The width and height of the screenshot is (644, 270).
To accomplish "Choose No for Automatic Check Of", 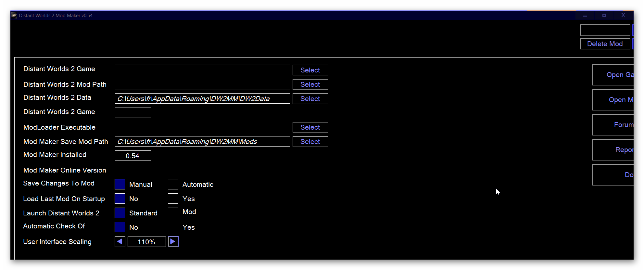I will [x=120, y=227].
